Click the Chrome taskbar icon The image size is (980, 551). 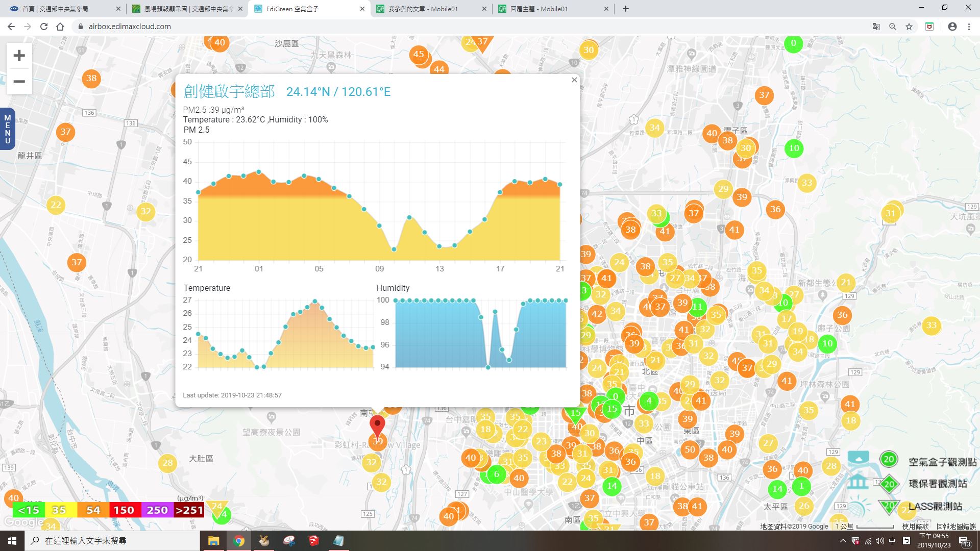[239, 541]
